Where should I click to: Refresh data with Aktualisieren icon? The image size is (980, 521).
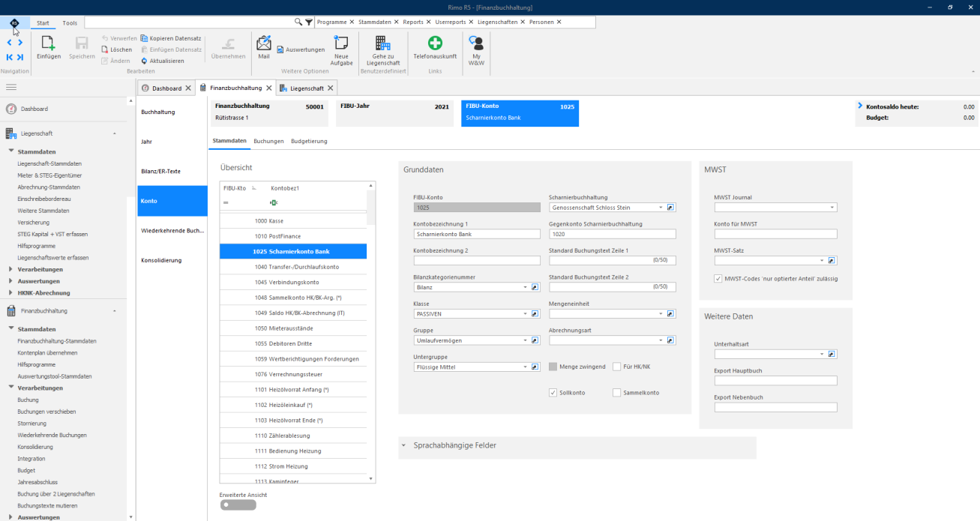pos(144,61)
